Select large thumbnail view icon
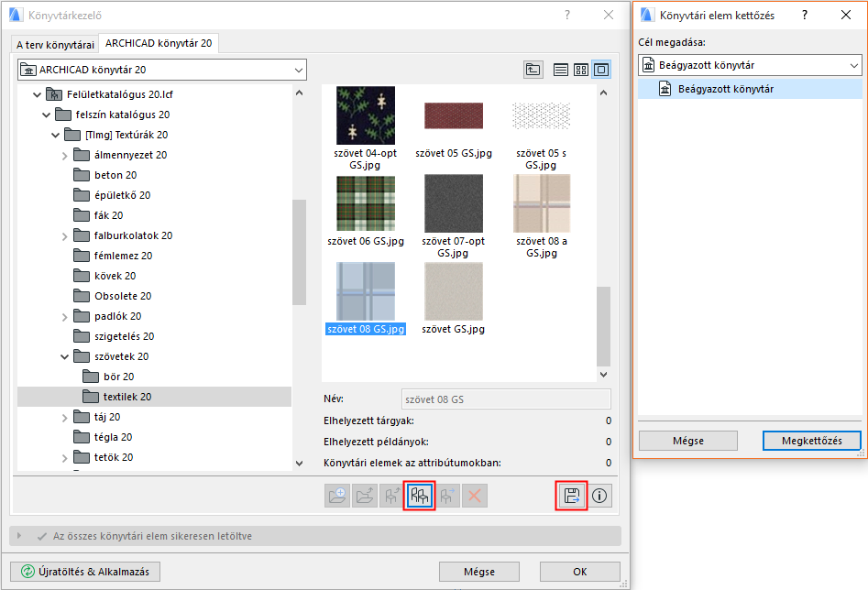The height and width of the screenshot is (590, 868). (601, 70)
